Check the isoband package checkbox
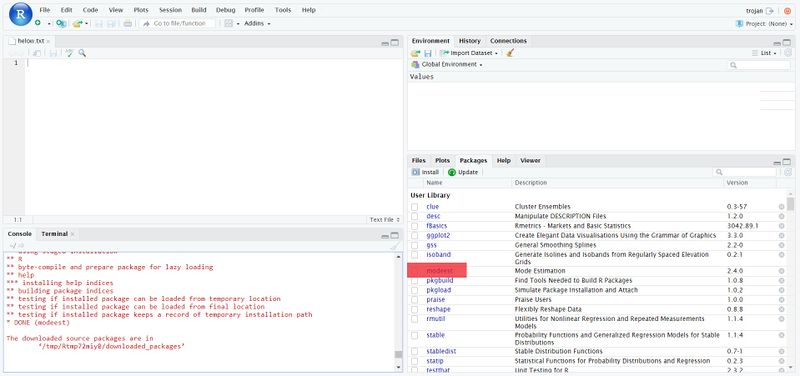 click(x=415, y=255)
